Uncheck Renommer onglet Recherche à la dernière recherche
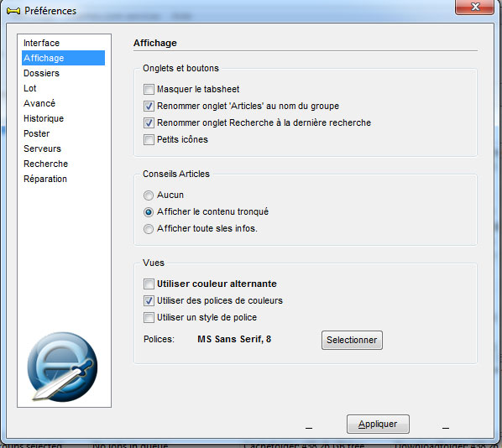This screenshot has height=448, width=502. pos(149,122)
